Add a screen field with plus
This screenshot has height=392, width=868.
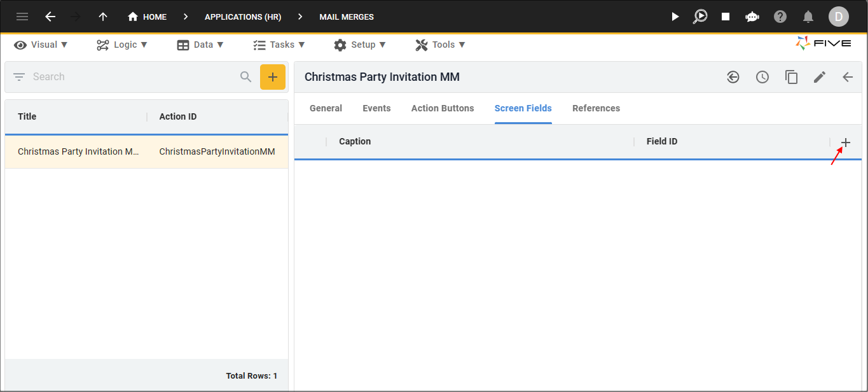[x=846, y=143]
